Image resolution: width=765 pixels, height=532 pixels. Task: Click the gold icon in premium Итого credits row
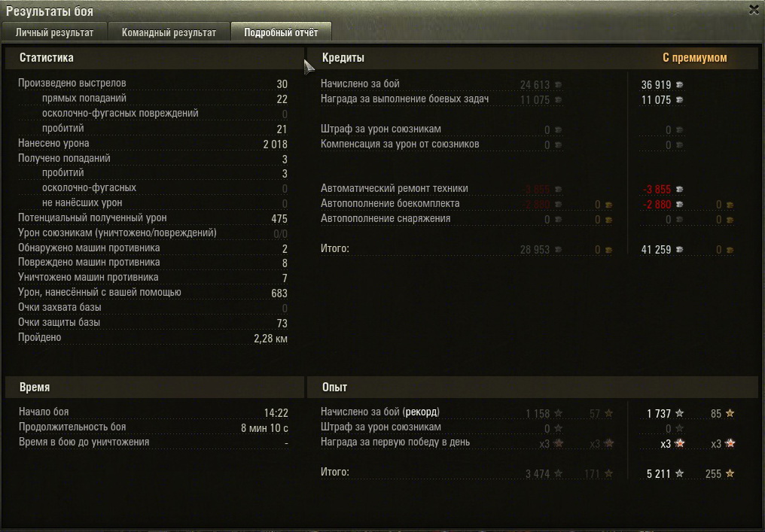730,250
